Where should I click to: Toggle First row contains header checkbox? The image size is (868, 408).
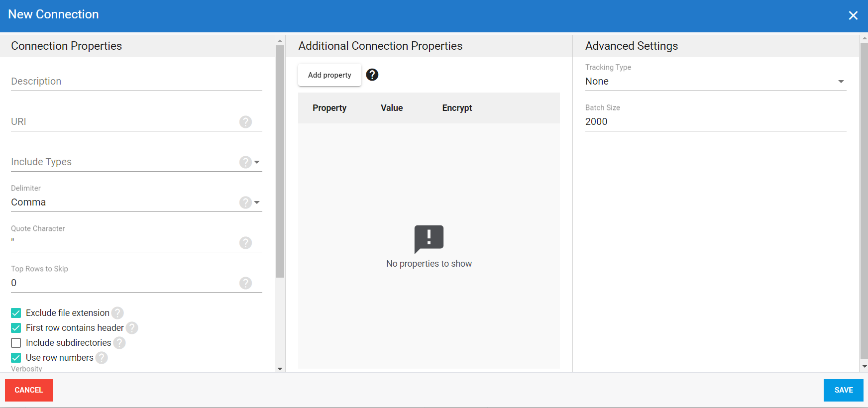click(x=16, y=328)
